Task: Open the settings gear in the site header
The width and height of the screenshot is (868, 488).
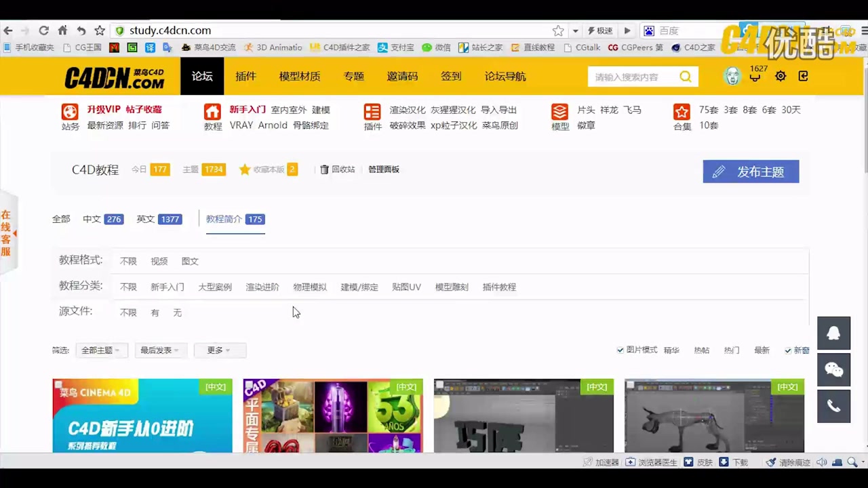Action: [780, 77]
